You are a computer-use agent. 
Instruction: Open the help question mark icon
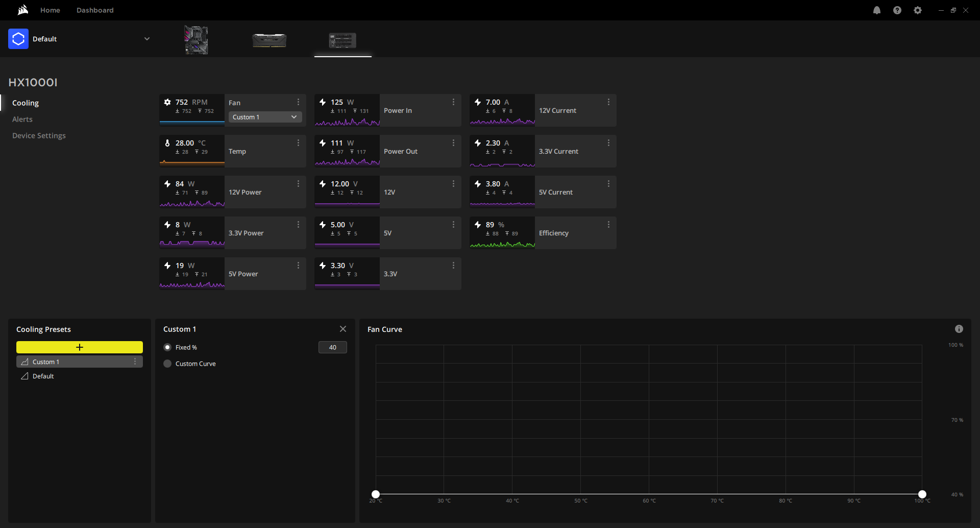pos(897,10)
